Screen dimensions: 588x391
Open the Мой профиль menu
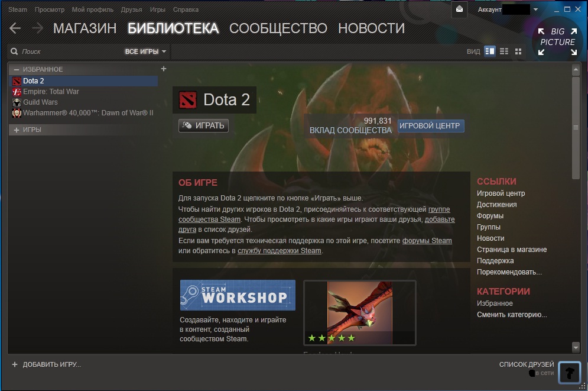(92, 9)
